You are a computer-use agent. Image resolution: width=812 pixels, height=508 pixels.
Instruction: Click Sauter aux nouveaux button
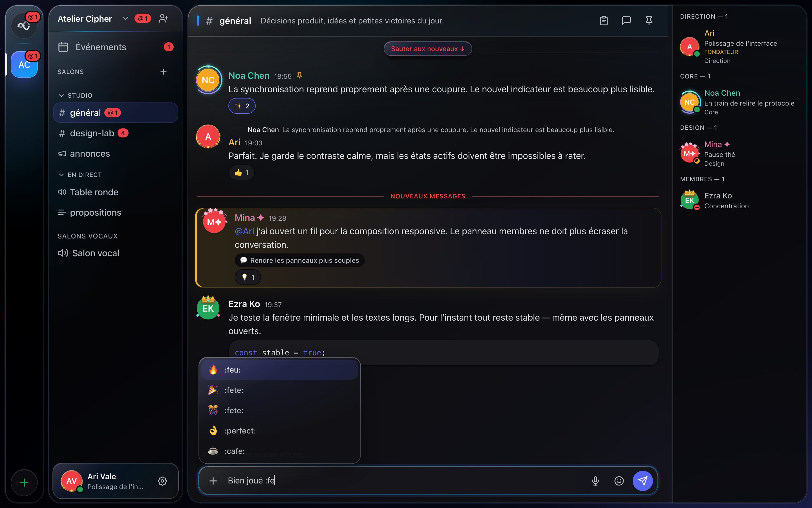[x=428, y=49]
